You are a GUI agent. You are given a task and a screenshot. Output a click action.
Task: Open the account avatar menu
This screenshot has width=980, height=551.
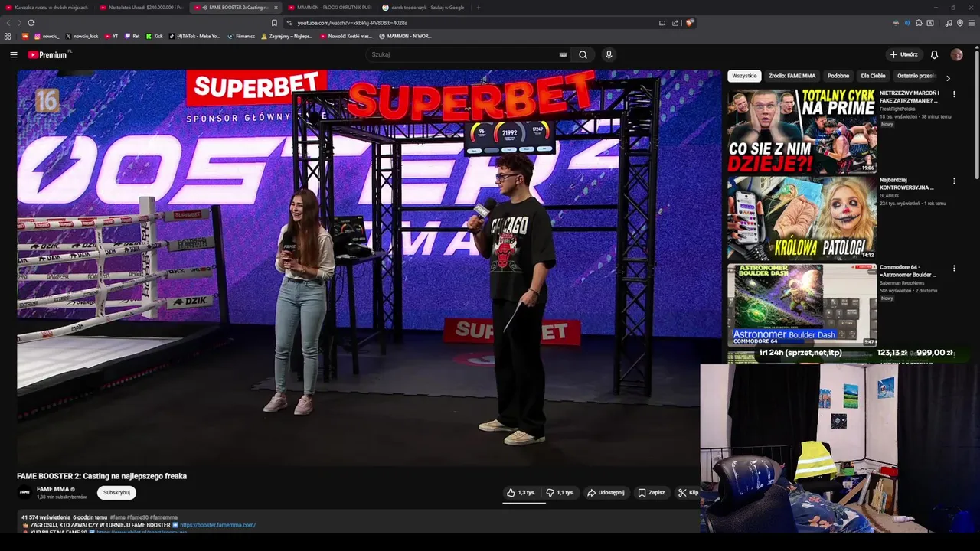[x=956, y=54]
